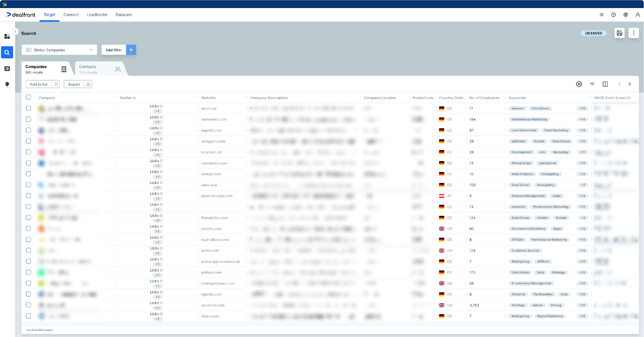Expand the +13 keywords chip on the ekomi.de row
The image size is (644, 337).
[583, 108]
